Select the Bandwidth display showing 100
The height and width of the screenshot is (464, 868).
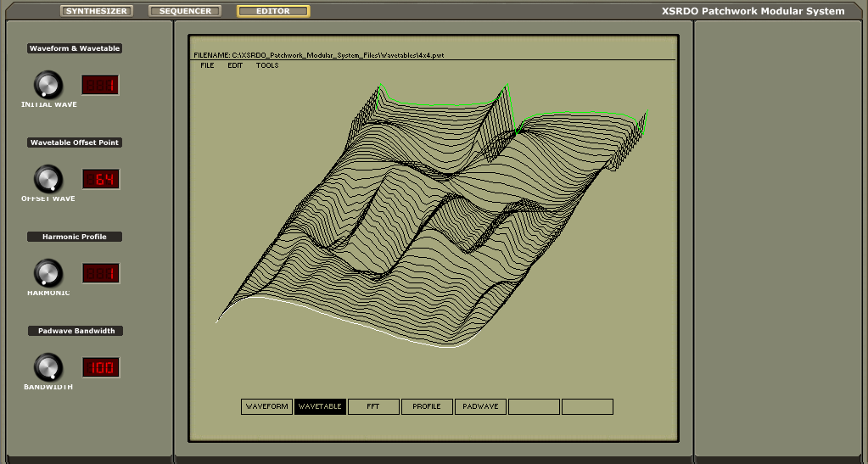(100, 367)
